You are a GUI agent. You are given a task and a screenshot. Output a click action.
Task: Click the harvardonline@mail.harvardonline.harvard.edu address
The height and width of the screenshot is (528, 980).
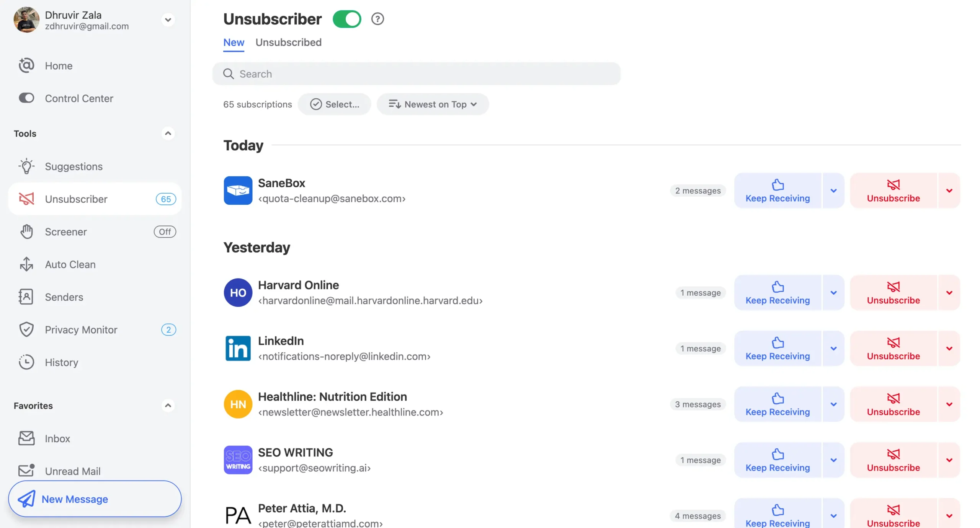370,300
